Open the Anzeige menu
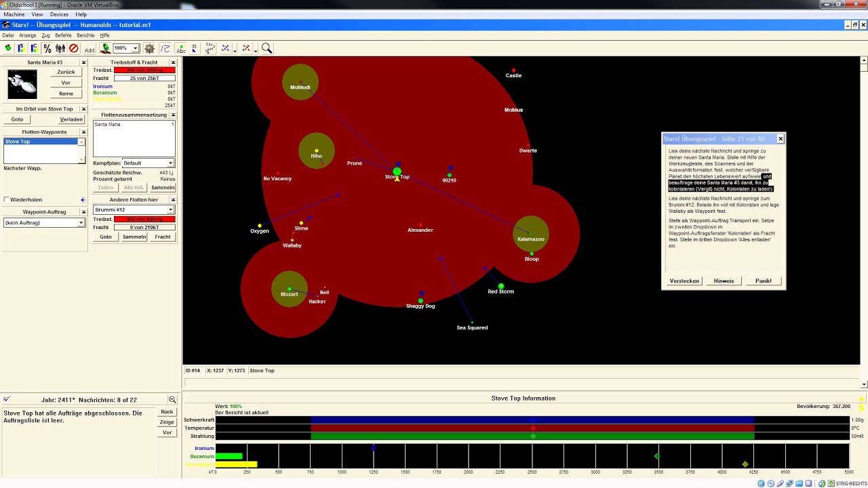 28,35
